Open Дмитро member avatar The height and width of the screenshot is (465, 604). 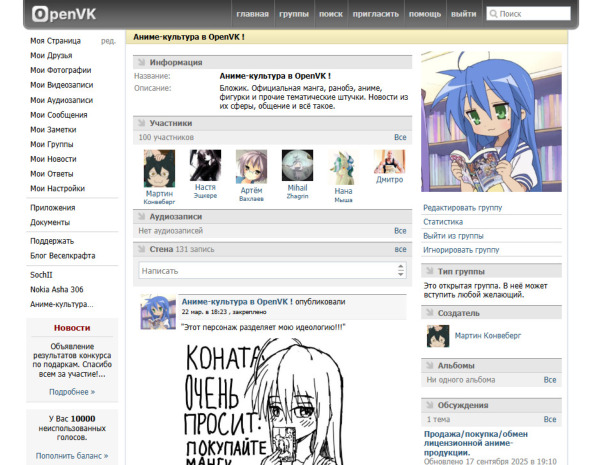[389, 162]
